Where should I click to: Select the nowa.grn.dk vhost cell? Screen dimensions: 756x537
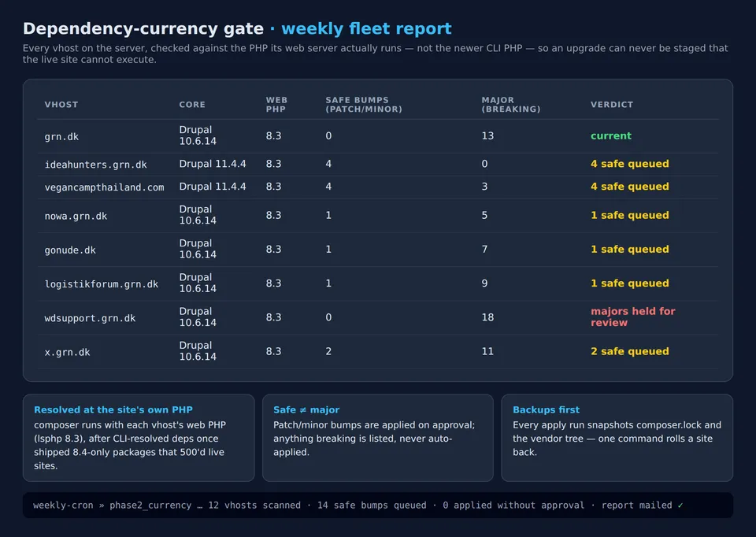pyautogui.click(x=76, y=216)
